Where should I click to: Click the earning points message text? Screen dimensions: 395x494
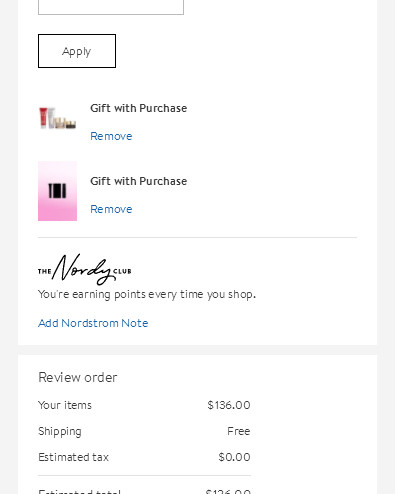tap(147, 294)
